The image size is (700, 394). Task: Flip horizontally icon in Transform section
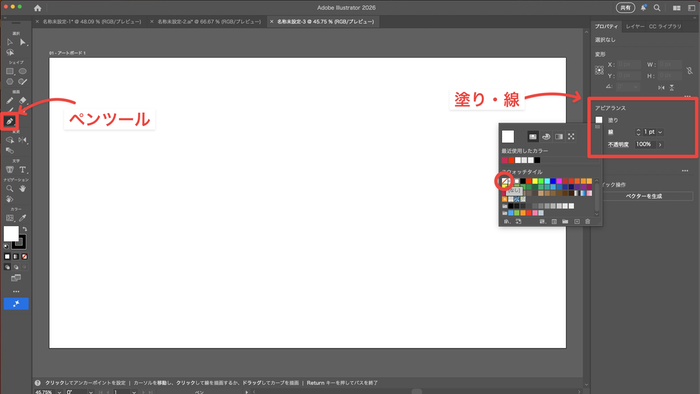click(x=661, y=87)
